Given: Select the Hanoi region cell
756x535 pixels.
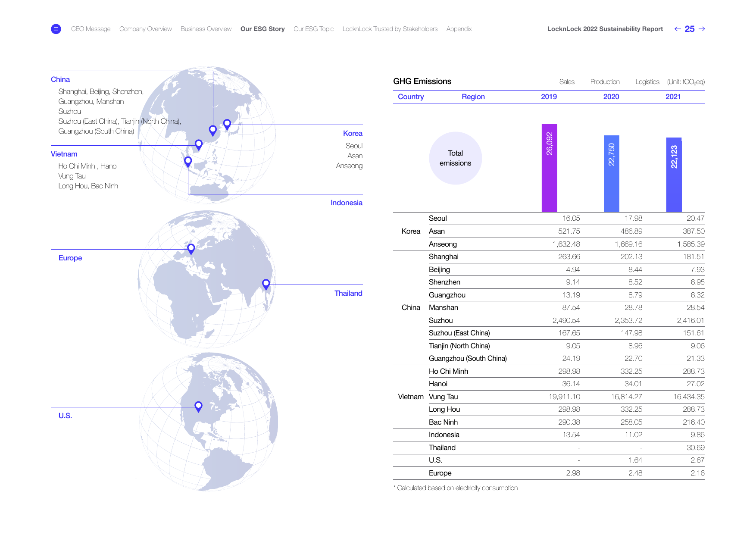Looking at the screenshot, I should click(x=438, y=384).
